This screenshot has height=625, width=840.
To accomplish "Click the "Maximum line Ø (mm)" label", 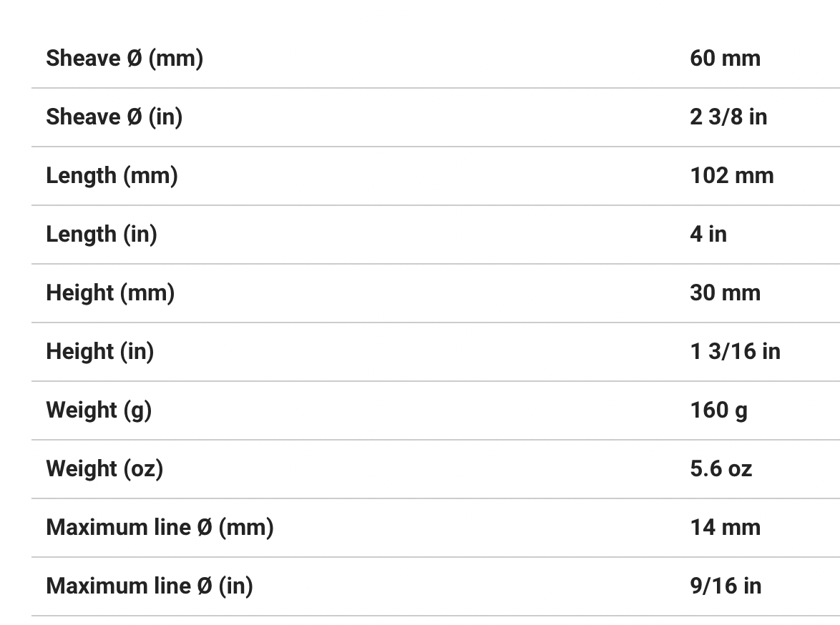I will click(160, 528).
